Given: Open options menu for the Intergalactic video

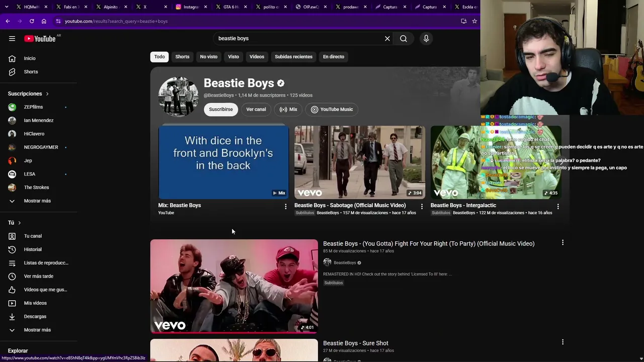Looking at the screenshot, I should click(558, 207).
